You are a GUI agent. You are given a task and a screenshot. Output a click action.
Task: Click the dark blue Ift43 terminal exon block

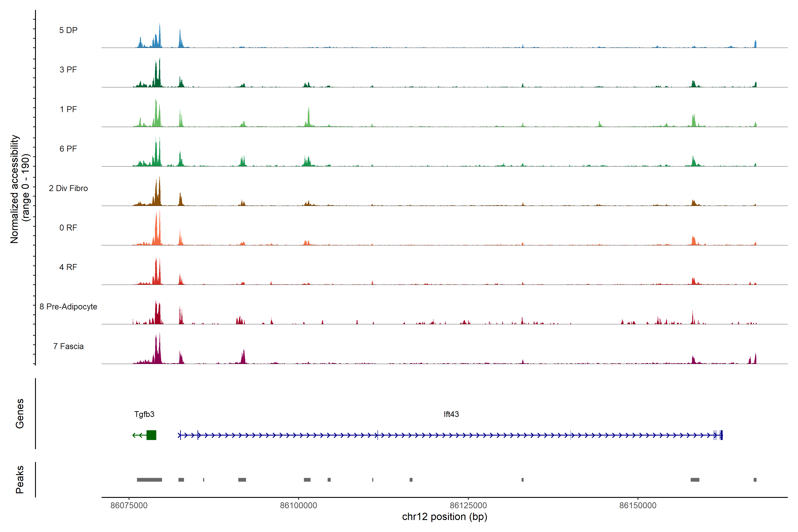click(x=721, y=435)
